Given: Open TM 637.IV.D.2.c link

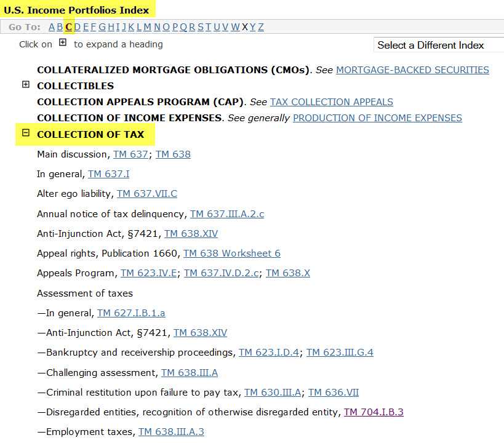Looking at the screenshot, I should 222,273.
